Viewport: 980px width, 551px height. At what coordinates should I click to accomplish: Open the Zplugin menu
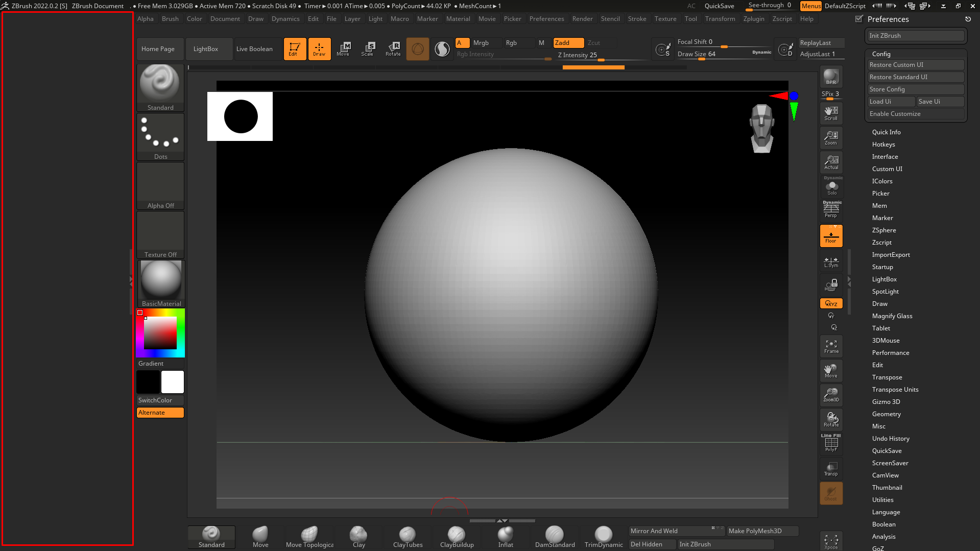coord(754,19)
